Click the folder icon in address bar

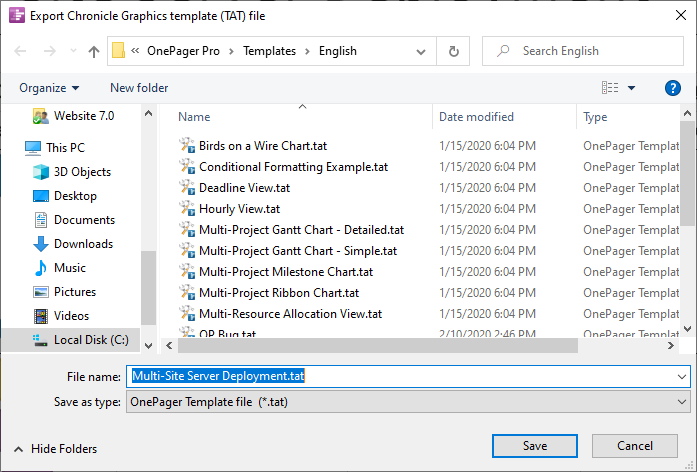118,50
